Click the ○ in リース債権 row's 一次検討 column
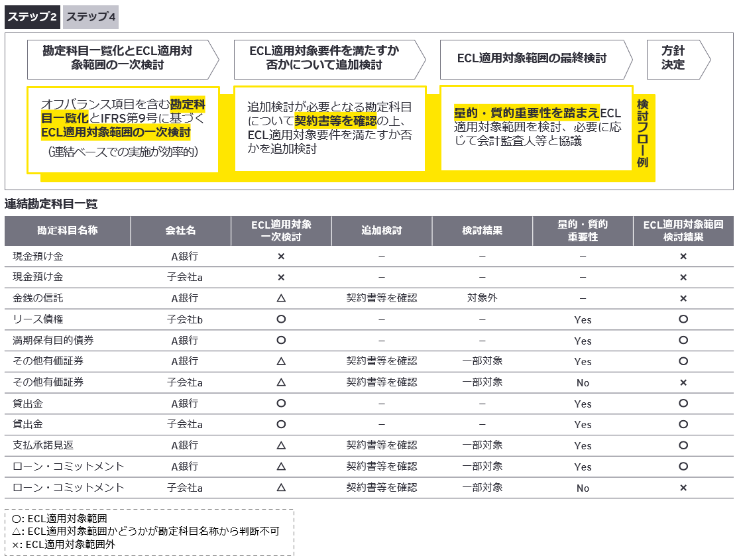Image resolution: width=741 pixels, height=560 pixels. [x=281, y=319]
